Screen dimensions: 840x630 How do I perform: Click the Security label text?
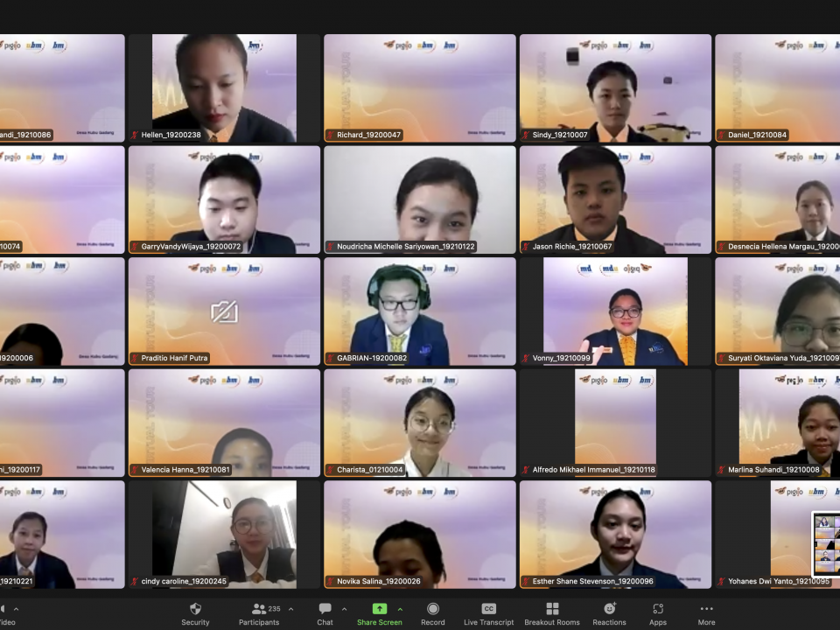pyautogui.click(x=195, y=622)
